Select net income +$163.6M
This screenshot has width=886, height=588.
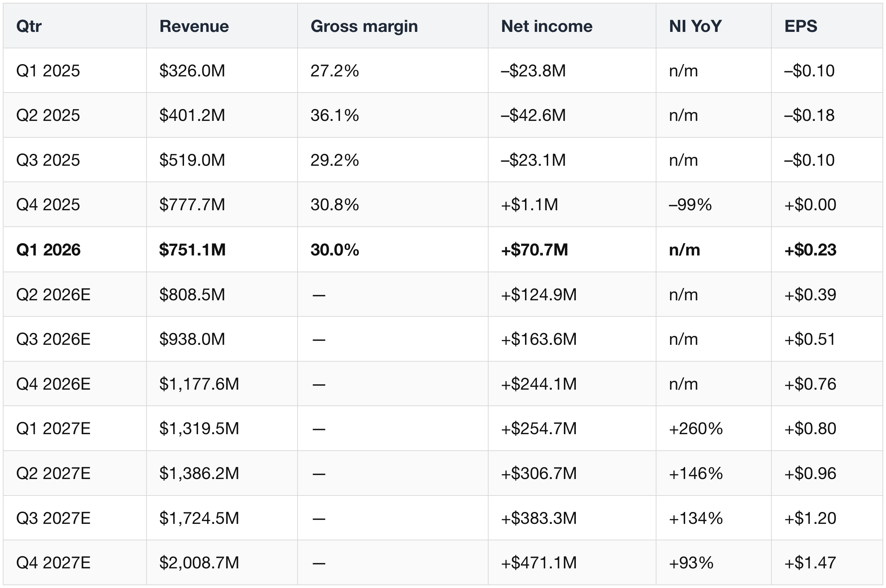click(539, 339)
